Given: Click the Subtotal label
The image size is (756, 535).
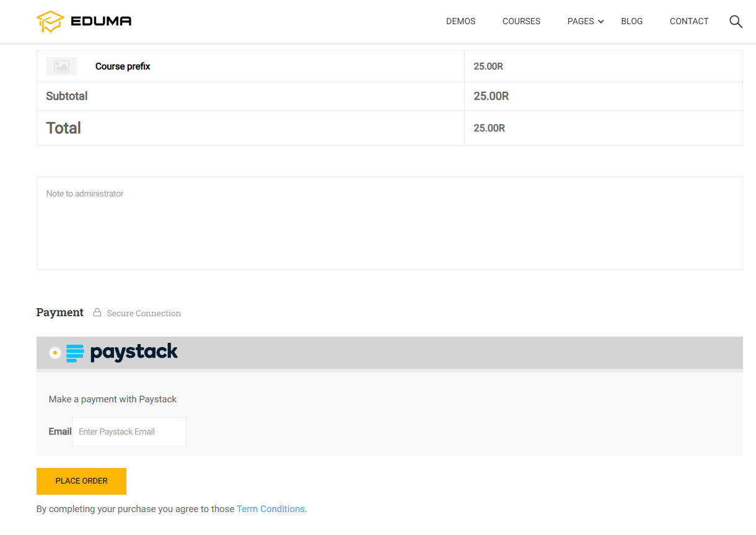Looking at the screenshot, I should tap(67, 96).
